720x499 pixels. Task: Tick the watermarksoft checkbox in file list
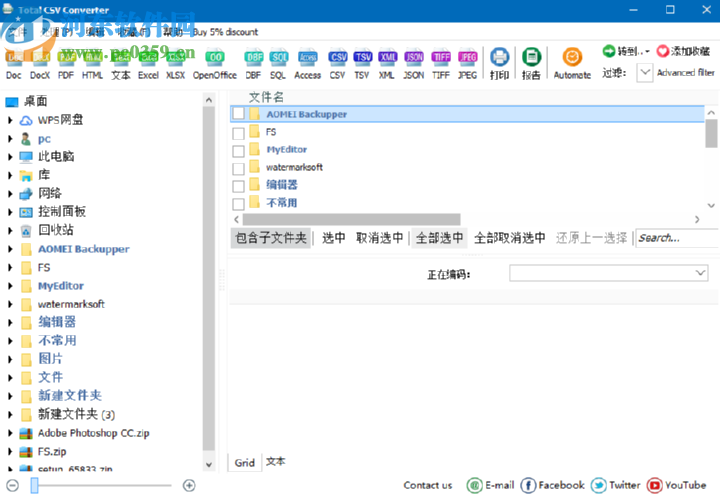238,169
